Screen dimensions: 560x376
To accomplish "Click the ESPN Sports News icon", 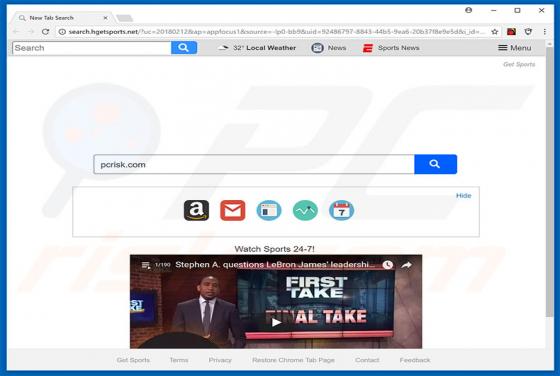I will [368, 48].
